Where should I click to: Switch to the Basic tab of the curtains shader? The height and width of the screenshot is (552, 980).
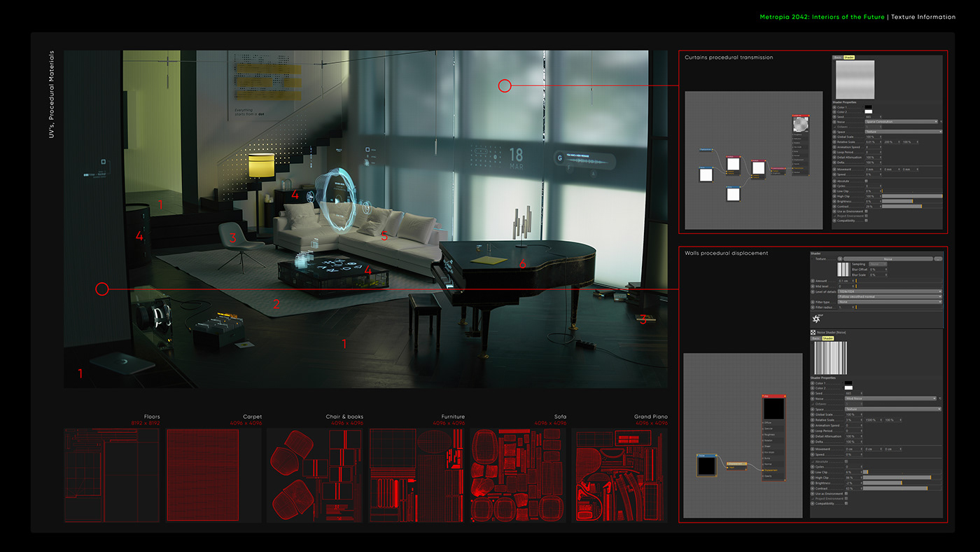point(838,57)
